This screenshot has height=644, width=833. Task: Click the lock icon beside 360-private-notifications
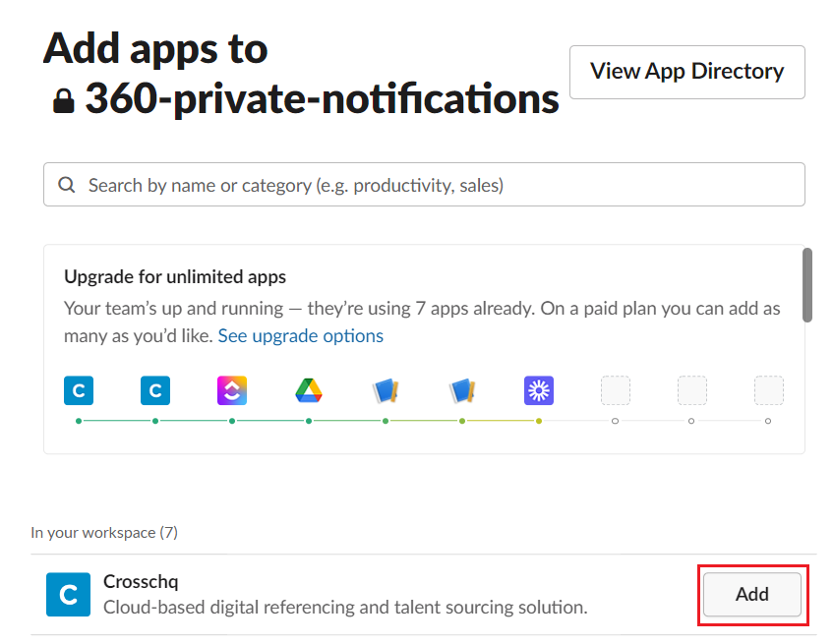(63, 101)
